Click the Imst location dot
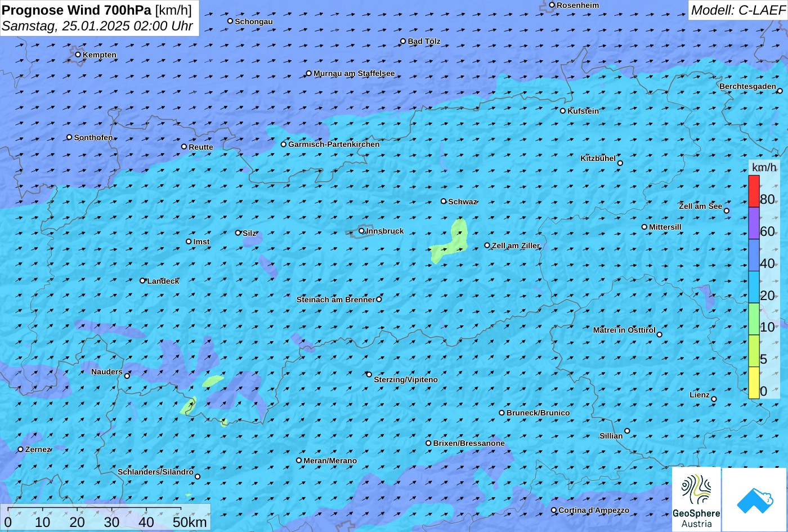 tap(189, 242)
